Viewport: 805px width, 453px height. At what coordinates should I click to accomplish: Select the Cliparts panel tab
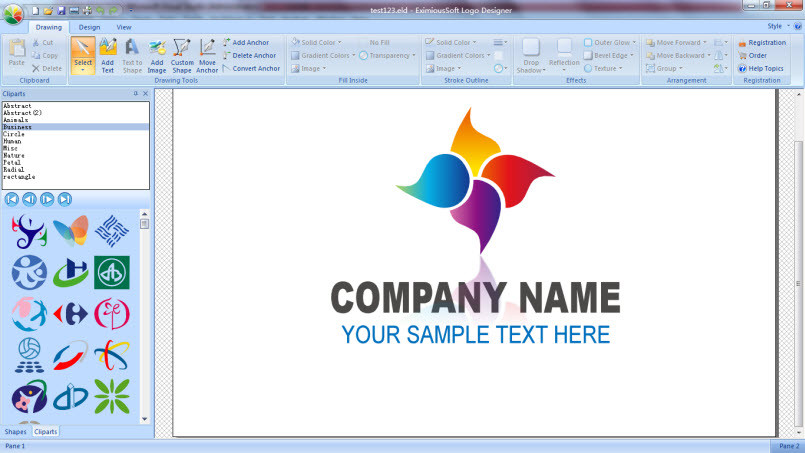(x=46, y=432)
